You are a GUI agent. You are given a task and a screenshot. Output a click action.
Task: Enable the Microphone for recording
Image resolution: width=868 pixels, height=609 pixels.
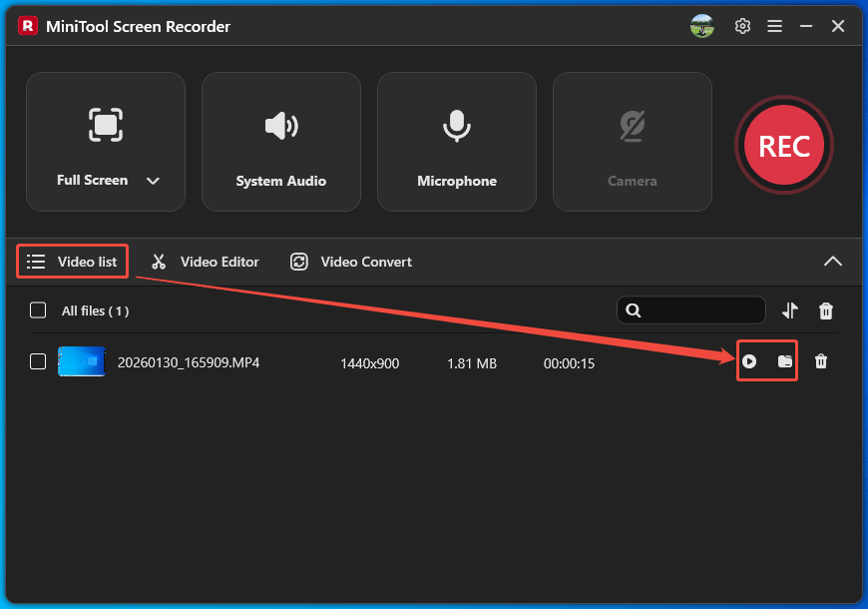pos(456,140)
